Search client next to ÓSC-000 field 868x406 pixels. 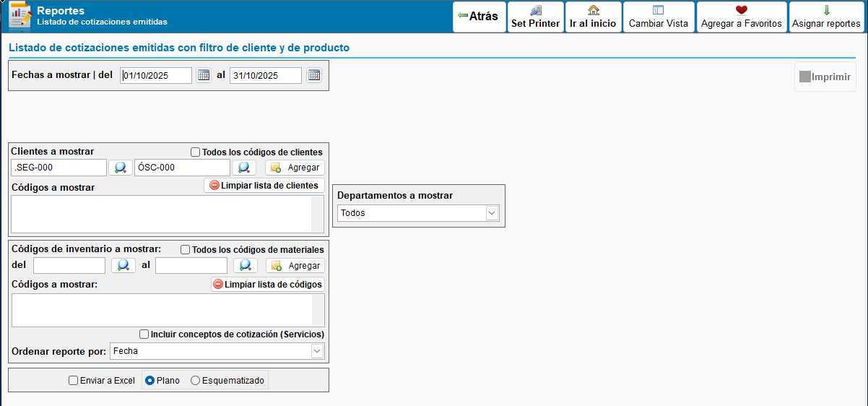(244, 168)
